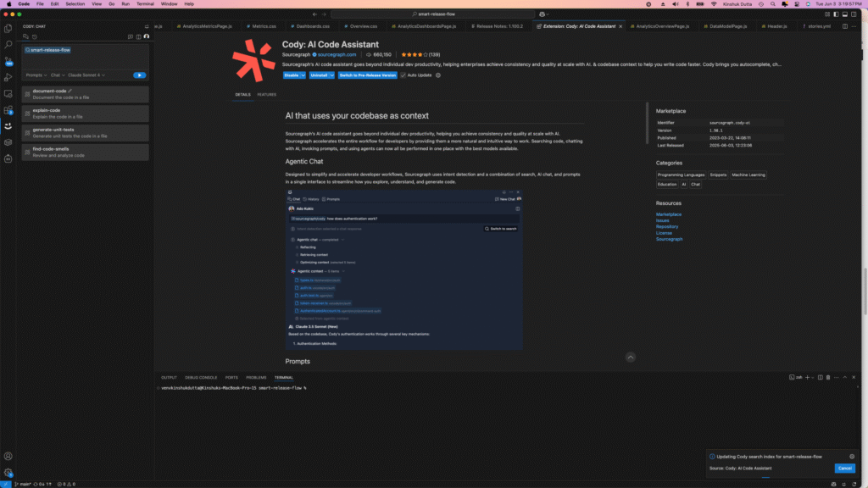The width and height of the screenshot is (868, 488).
Task: Open the Debug Console panel tab
Action: [x=201, y=377]
